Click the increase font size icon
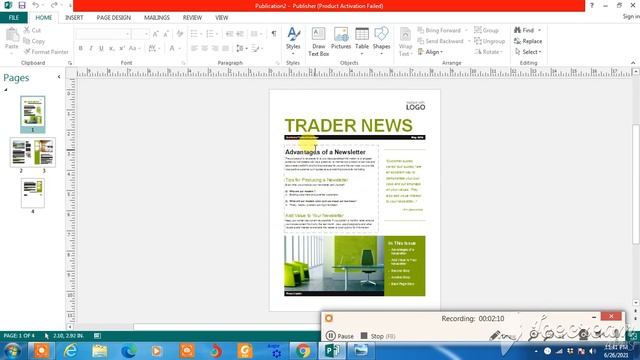 pyautogui.click(x=156, y=34)
